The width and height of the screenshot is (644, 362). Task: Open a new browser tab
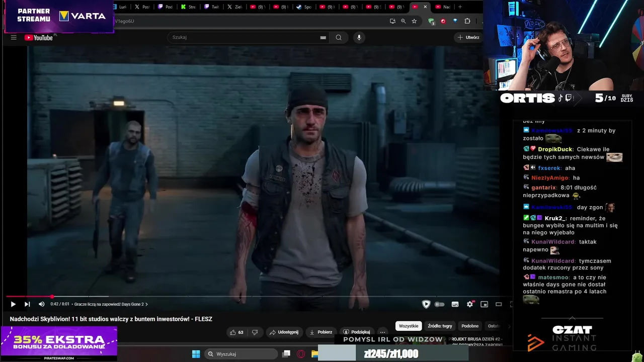(x=460, y=7)
